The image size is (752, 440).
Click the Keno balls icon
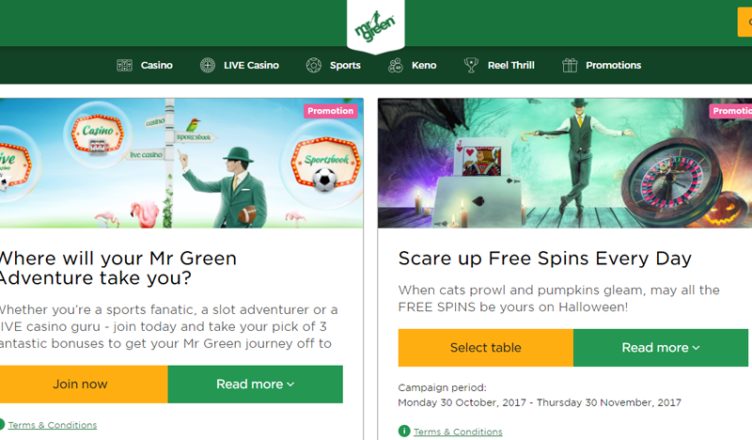pyautogui.click(x=395, y=65)
